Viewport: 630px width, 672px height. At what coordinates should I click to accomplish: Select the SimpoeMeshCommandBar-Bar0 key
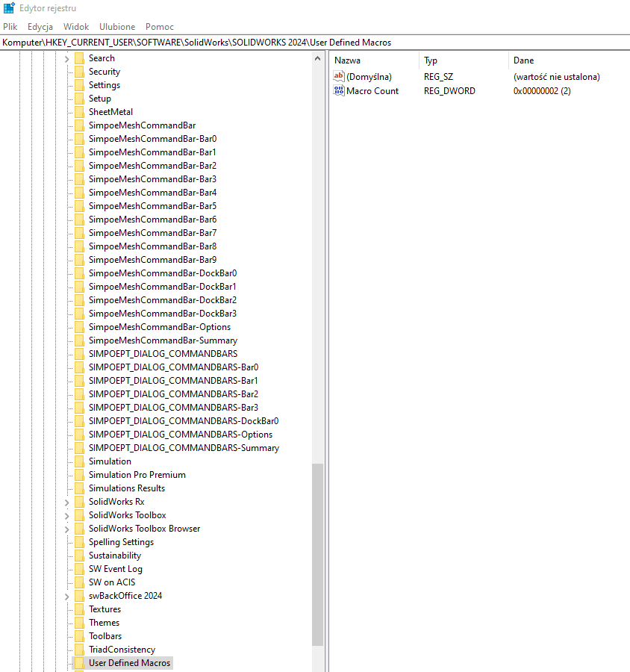[152, 139]
